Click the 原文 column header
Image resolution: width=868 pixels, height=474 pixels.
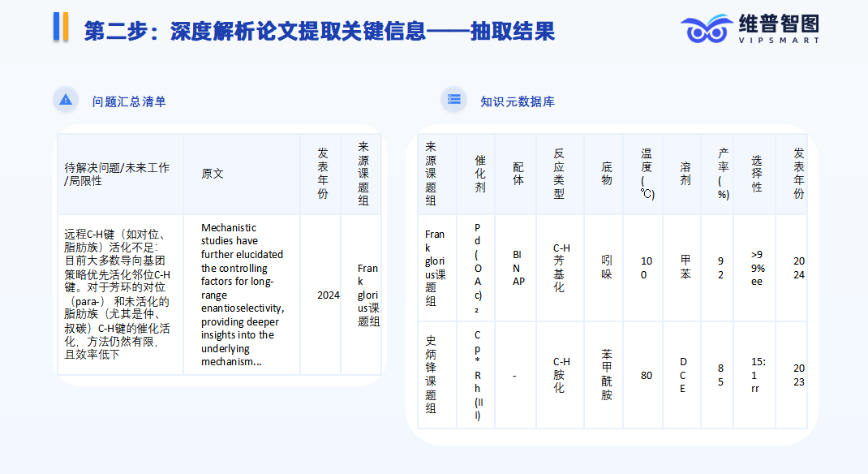click(242, 174)
